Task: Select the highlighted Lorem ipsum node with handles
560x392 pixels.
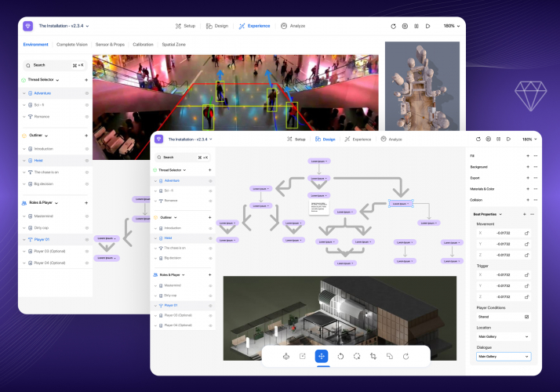Action: [x=401, y=204]
